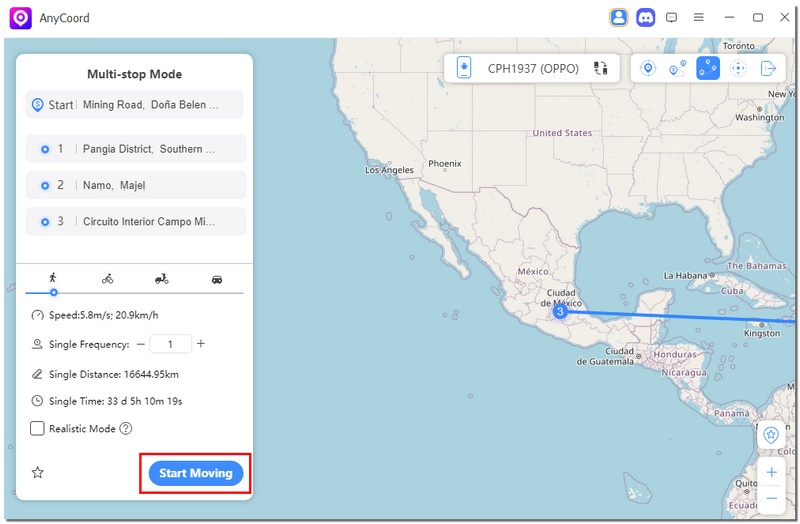Viewport: 800px width, 524px height.
Task: Open the feedback message icon
Action: click(x=672, y=17)
